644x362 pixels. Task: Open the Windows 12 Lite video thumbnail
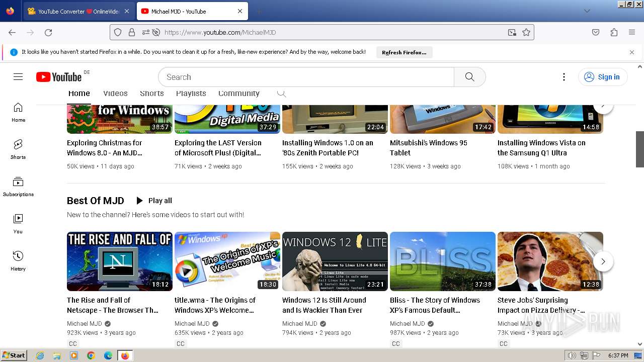(335, 261)
